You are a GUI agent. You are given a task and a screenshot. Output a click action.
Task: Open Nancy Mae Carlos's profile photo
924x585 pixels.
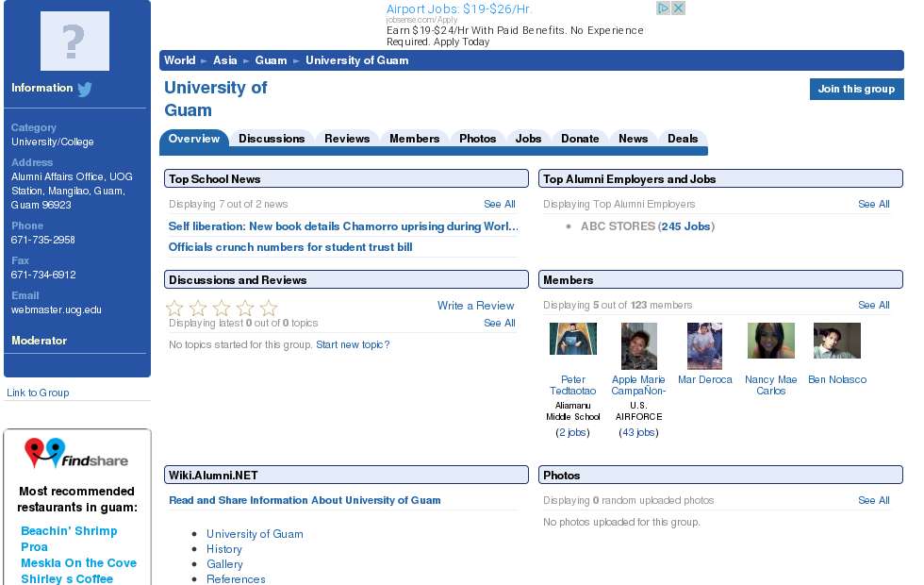[x=771, y=341]
